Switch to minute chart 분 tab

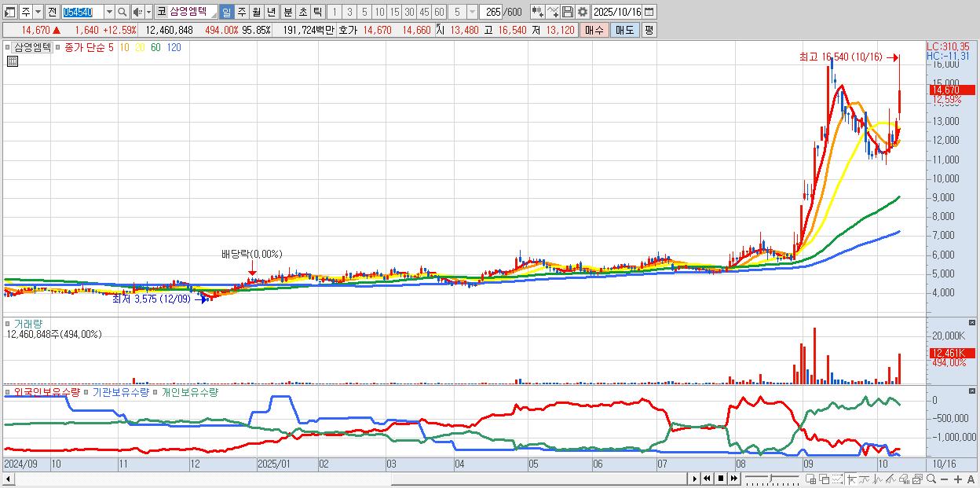tap(287, 12)
